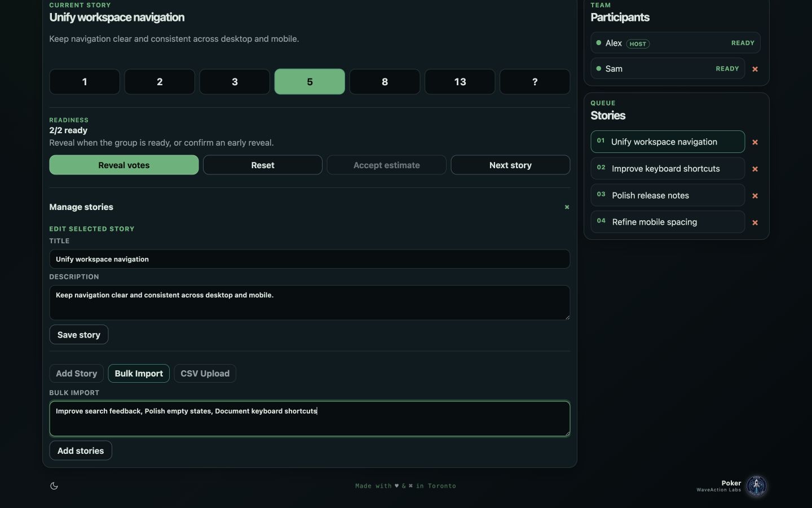Remove Sam from participants
Screen dimensions: 812x508
tap(755, 69)
